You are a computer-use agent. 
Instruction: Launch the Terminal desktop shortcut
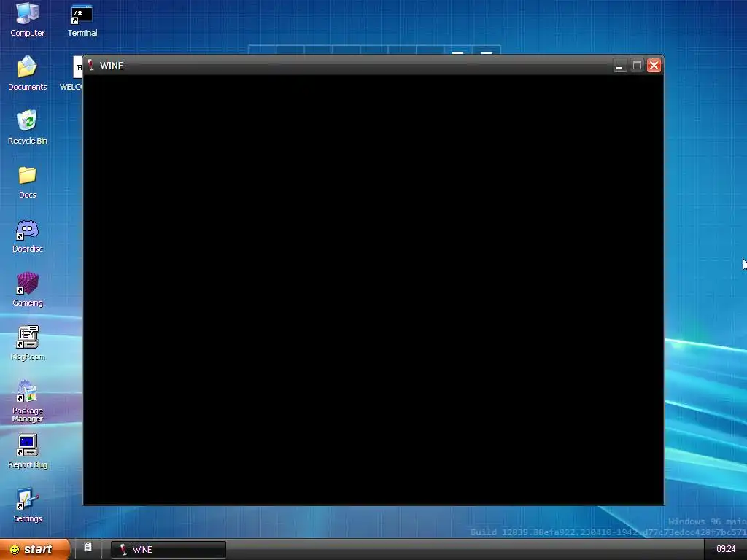(x=82, y=19)
